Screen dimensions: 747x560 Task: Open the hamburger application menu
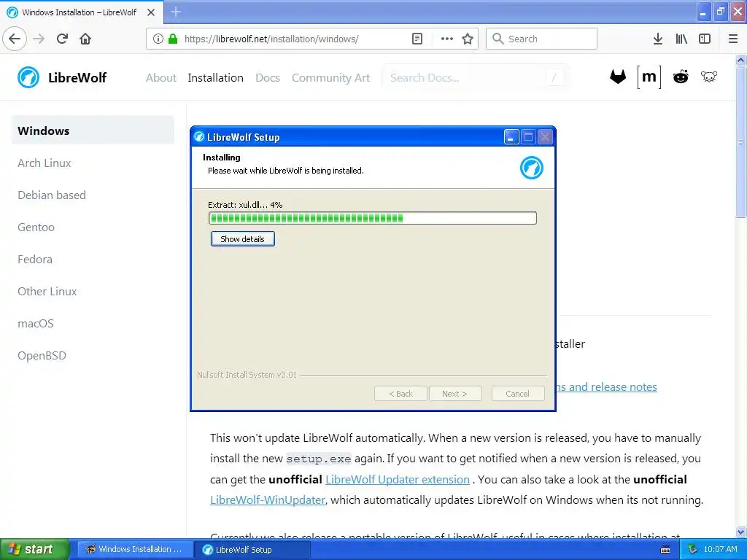pyautogui.click(x=733, y=39)
